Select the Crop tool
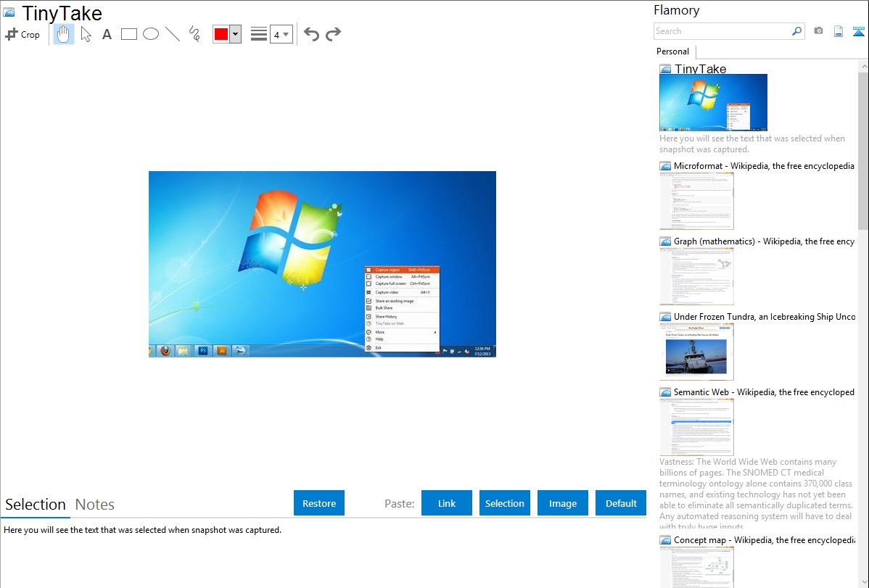Image resolution: width=869 pixels, height=588 pixels. click(22, 34)
